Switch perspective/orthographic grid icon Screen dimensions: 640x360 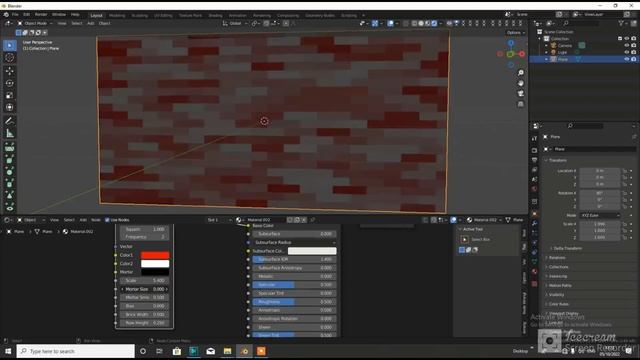pos(520,104)
